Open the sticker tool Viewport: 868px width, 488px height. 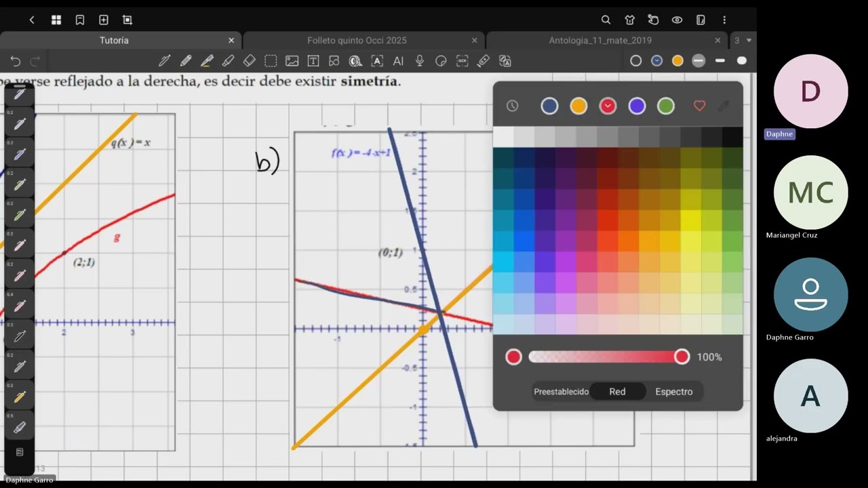[x=441, y=61]
